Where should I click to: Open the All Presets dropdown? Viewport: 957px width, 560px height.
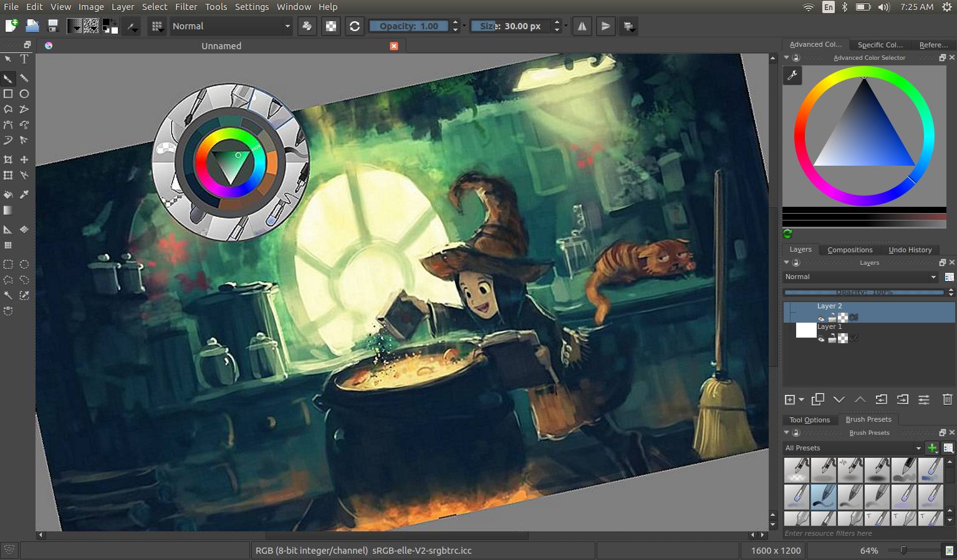(852, 447)
